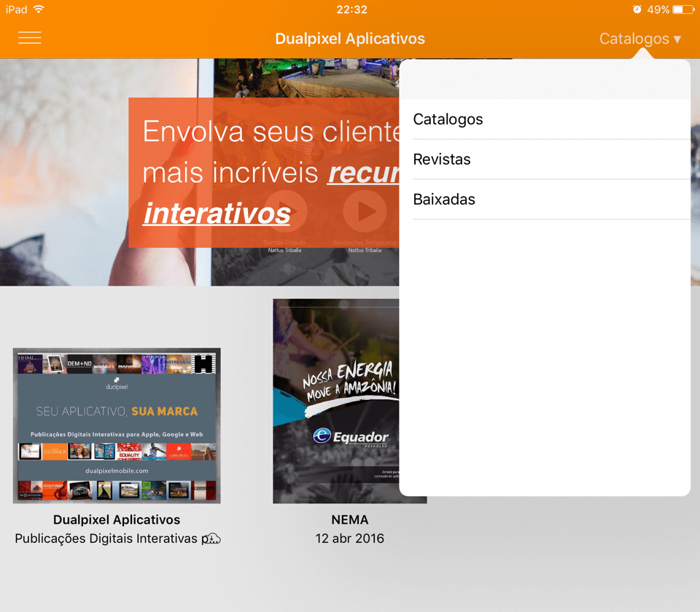This screenshot has height=612, width=700.
Task: Play the Samba Crioulo video
Action: 286,211
